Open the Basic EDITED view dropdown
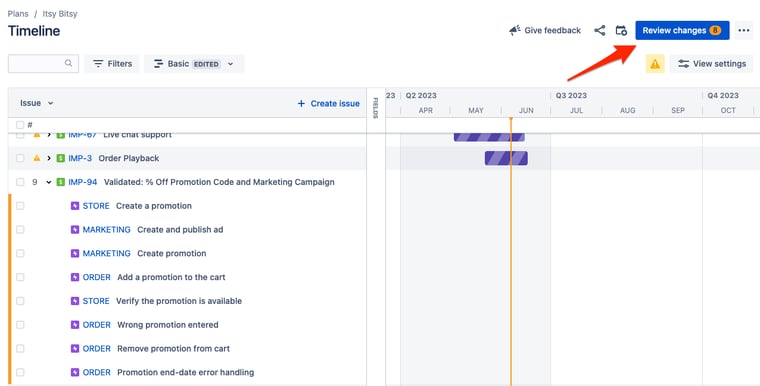Image resolution: width=760 pixels, height=386 pixels. coord(194,64)
